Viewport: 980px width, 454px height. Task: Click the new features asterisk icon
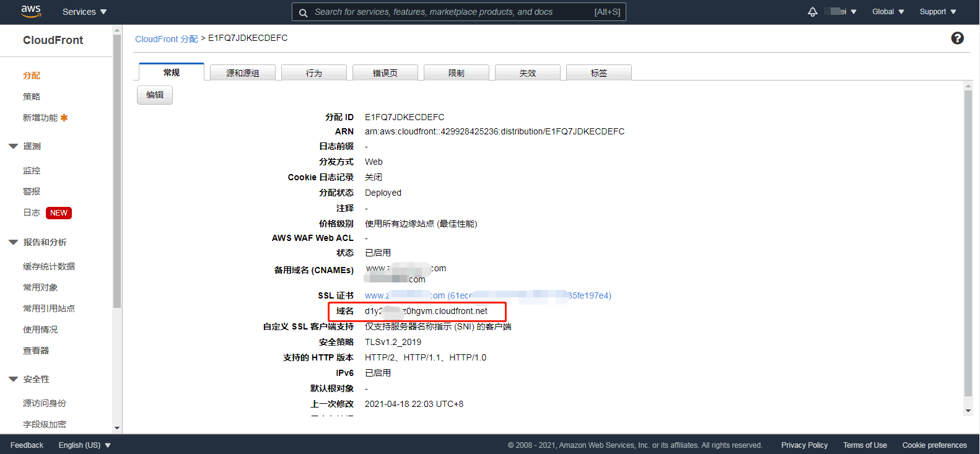tap(64, 118)
